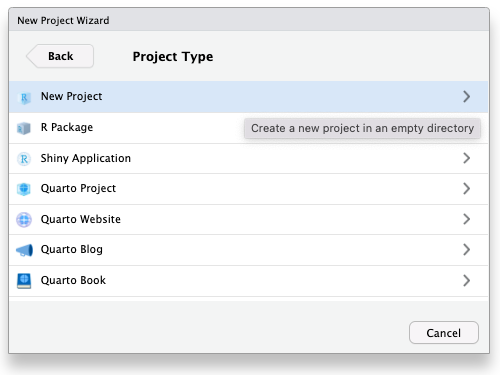Click the Quarto Website globe icon
The width and height of the screenshot is (500, 375).
point(24,220)
